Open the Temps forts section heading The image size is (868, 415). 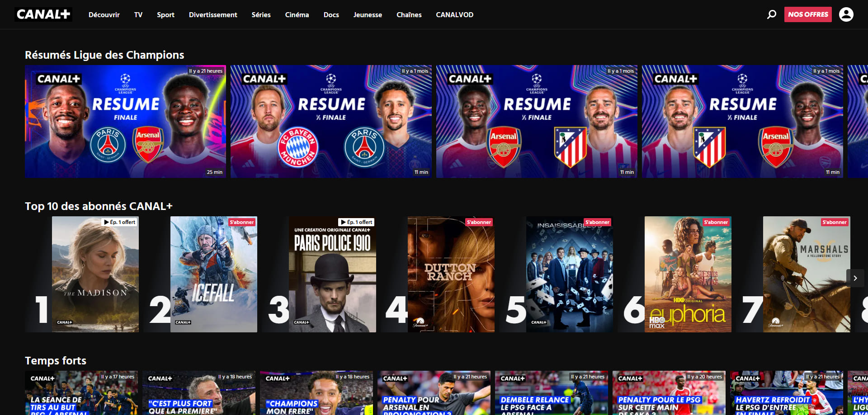[56, 361]
